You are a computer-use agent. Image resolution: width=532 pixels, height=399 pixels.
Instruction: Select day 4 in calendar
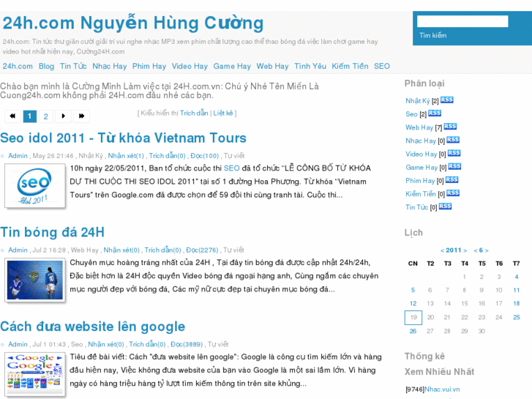[517, 277]
